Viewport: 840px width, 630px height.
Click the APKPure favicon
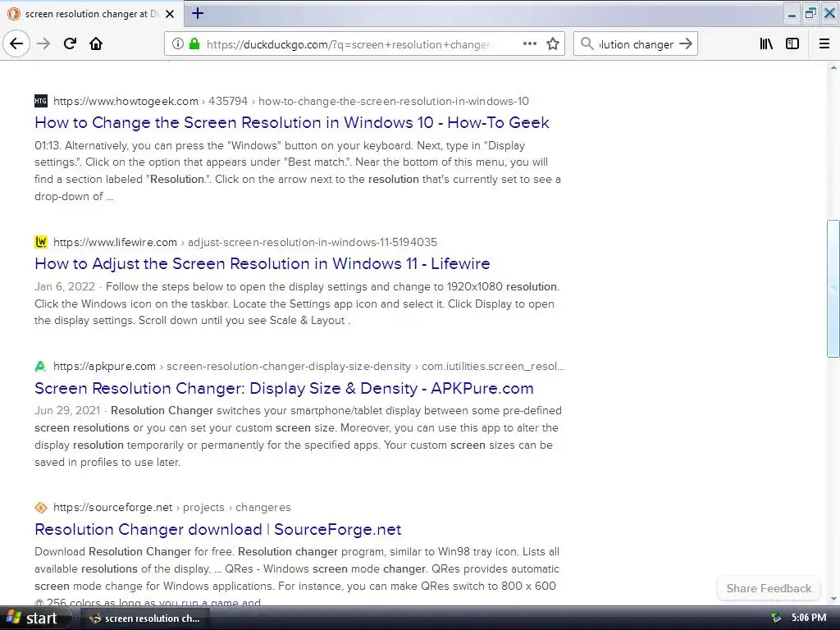pyautogui.click(x=41, y=366)
